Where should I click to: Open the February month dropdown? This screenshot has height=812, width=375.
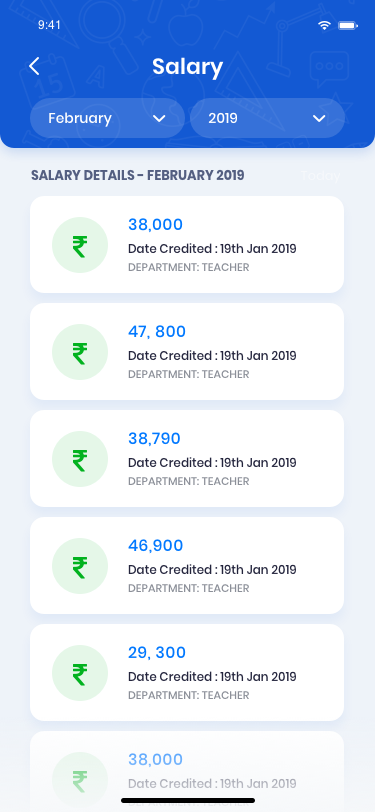click(107, 118)
